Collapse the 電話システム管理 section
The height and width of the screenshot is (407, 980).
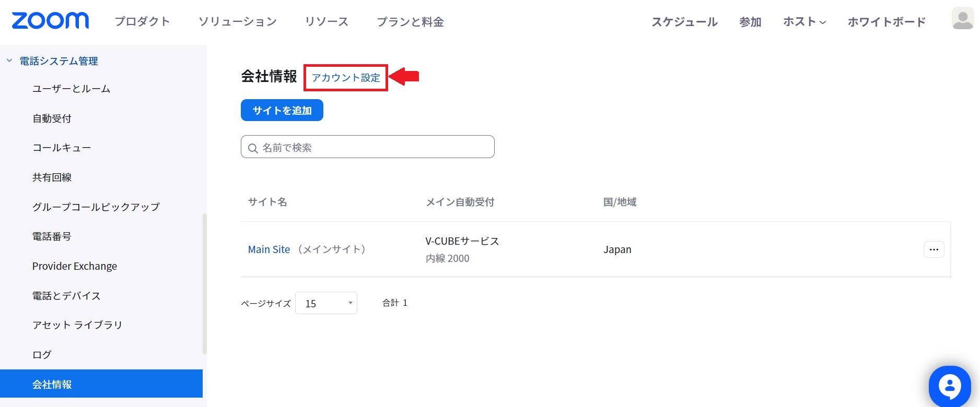[9, 61]
